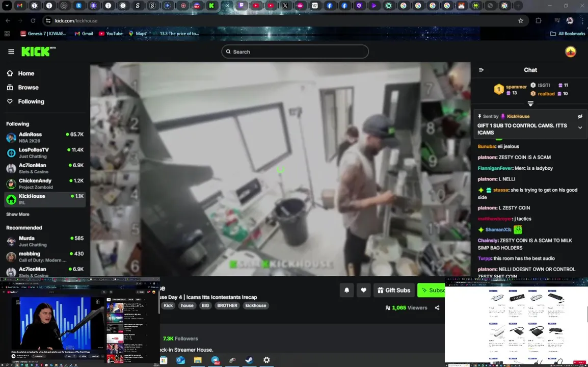Select KickHouse channel in sidebar
Screen dimensions: 588x367
(45, 199)
